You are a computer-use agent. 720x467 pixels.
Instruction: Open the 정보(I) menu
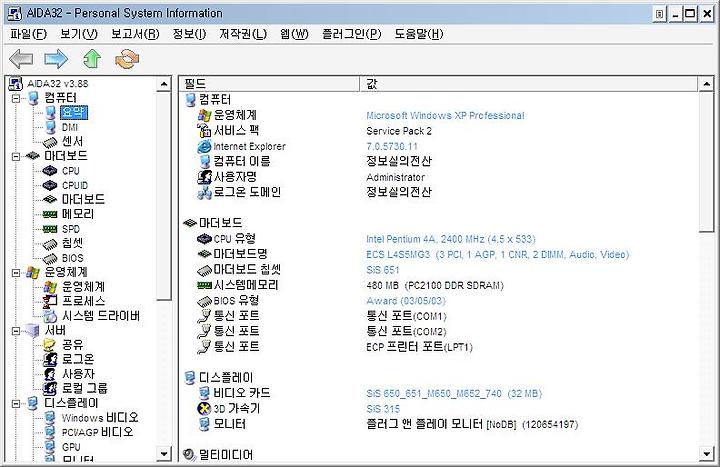[189, 34]
